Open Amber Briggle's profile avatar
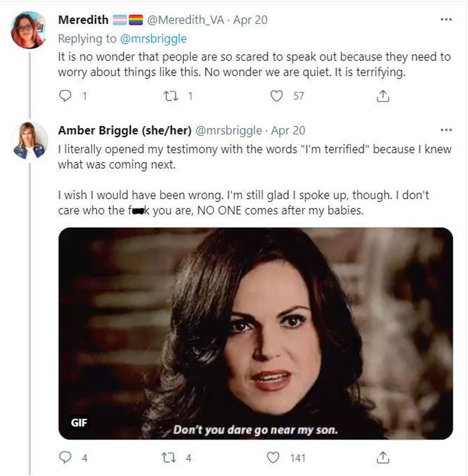 coord(29,140)
